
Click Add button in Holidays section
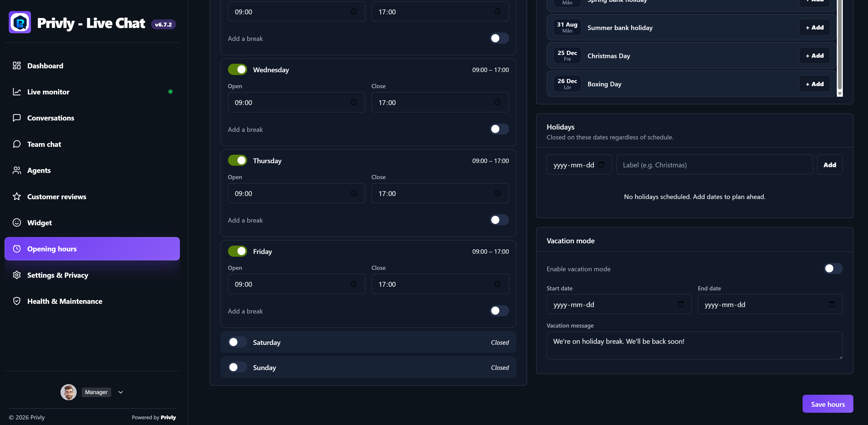tap(830, 165)
